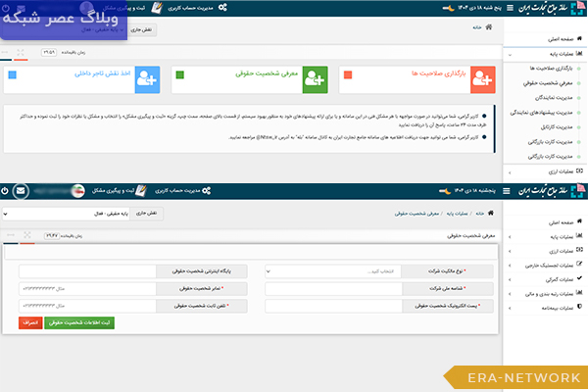Click عملیات بیمه‌نامه shield icon in form sidebar
This screenshot has width=588, height=392.
point(579,307)
